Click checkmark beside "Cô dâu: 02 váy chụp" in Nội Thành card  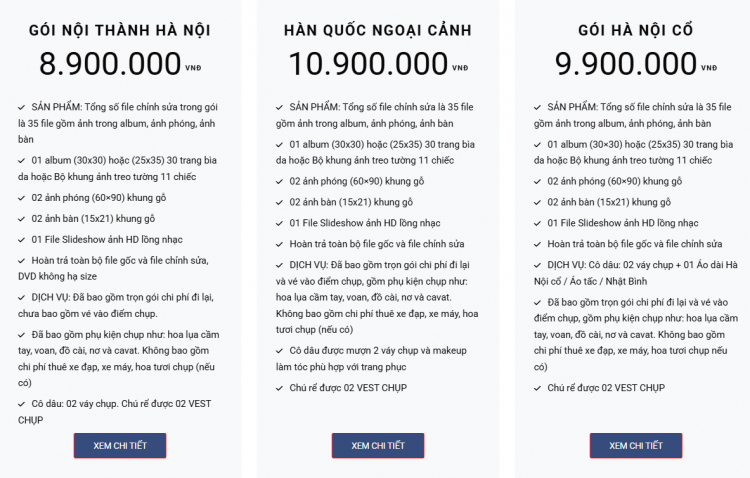click(21, 404)
